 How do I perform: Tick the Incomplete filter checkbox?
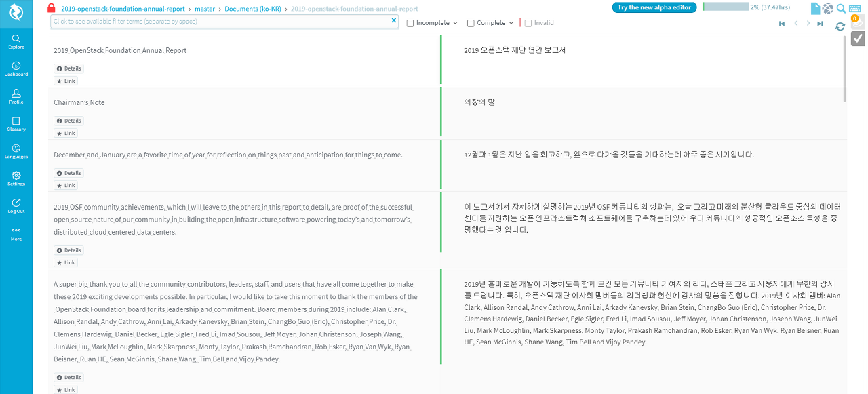click(410, 23)
